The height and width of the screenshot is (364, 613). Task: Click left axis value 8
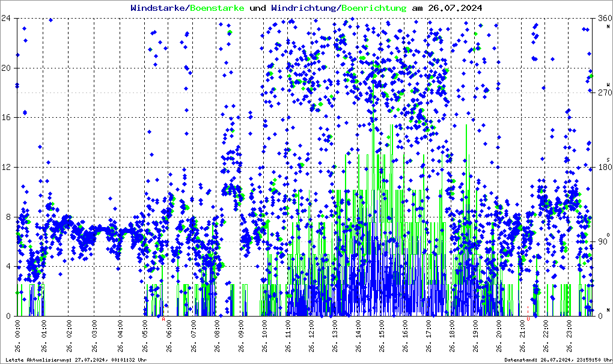point(8,217)
